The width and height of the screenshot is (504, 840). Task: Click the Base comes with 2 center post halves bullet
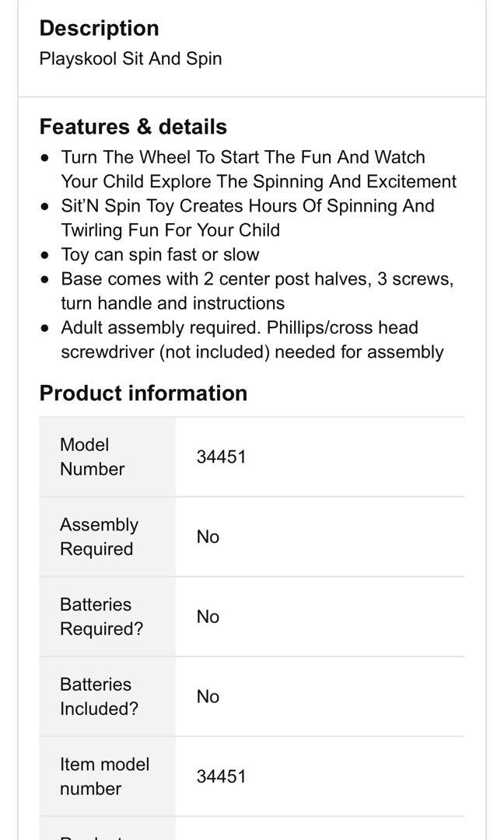257,290
